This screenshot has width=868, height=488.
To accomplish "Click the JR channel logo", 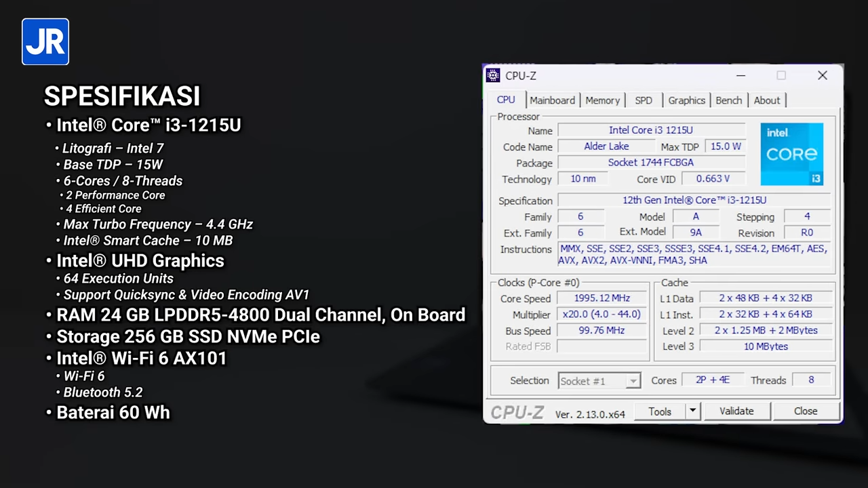I will click(45, 41).
